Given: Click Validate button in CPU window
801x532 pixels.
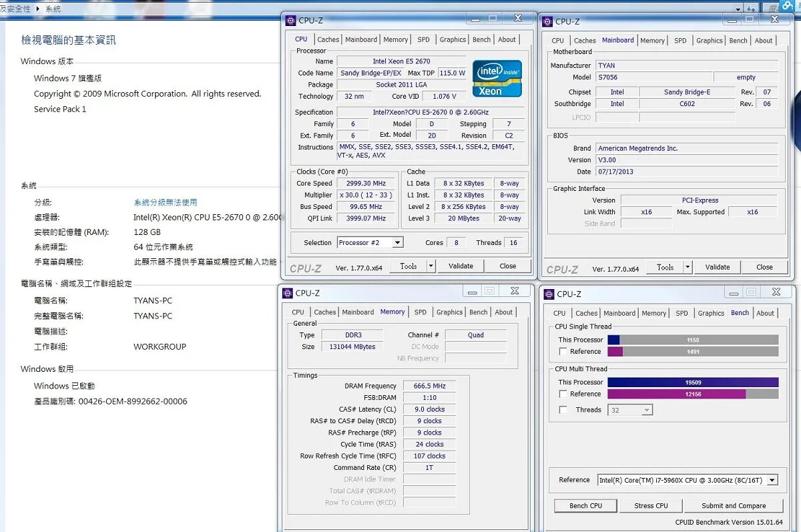Looking at the screenshot, I should point(461,266).
